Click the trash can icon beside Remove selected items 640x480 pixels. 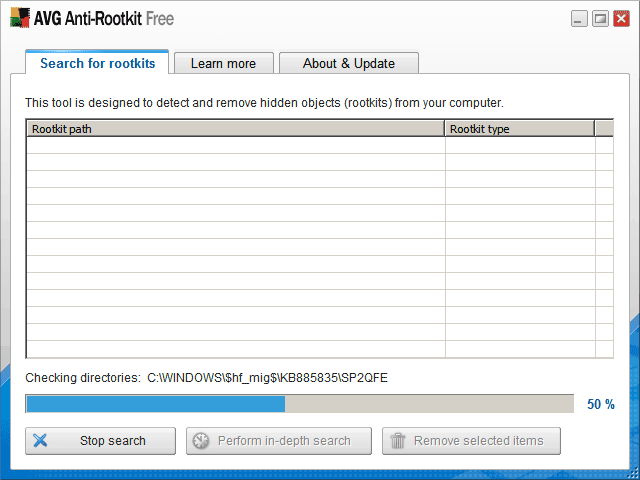tap(397, 441)
